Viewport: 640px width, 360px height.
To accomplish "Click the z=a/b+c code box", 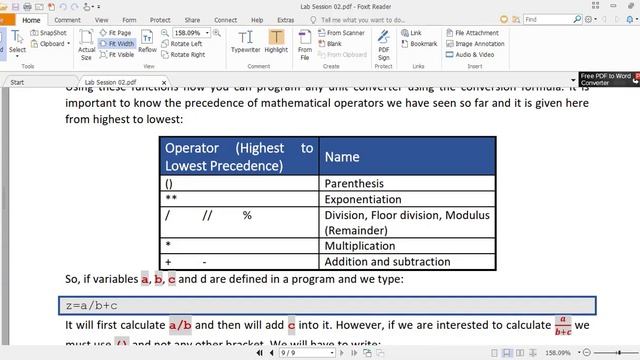I will click(x=327, y=306).
